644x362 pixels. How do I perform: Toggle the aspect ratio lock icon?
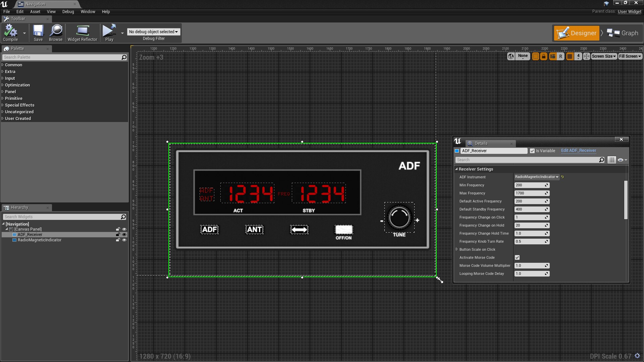pyautogui.click(x=543, y=56)
